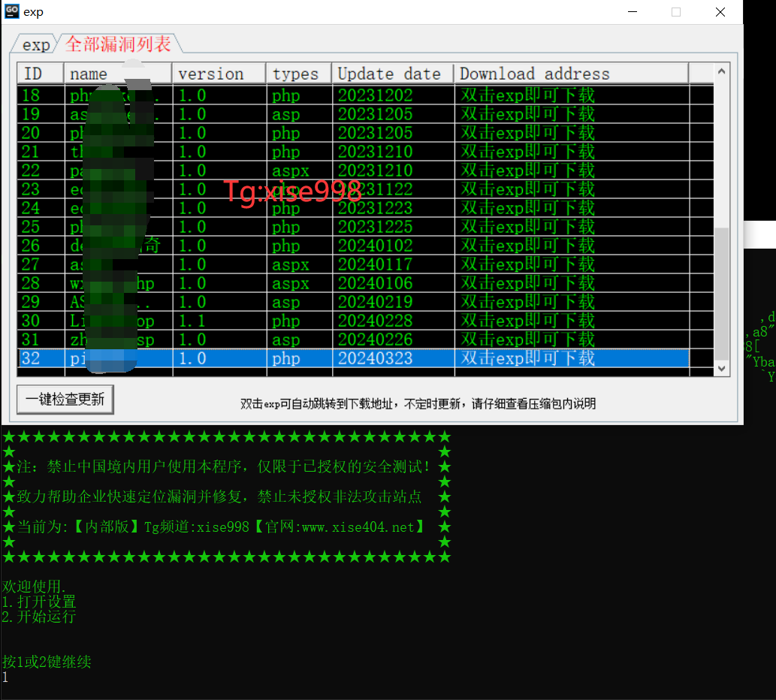
Task: Click update date 20240226
Action: tap(375, 339)
